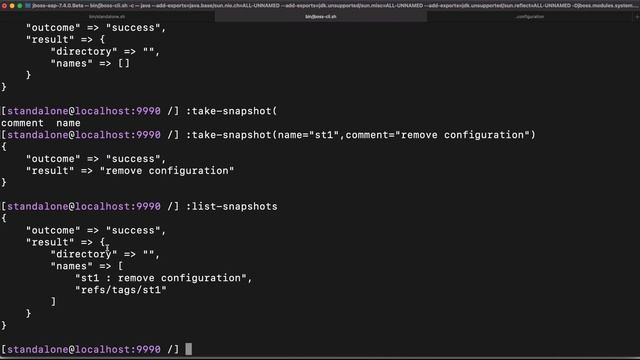Close the terminal window with red button

click(4, 6)
